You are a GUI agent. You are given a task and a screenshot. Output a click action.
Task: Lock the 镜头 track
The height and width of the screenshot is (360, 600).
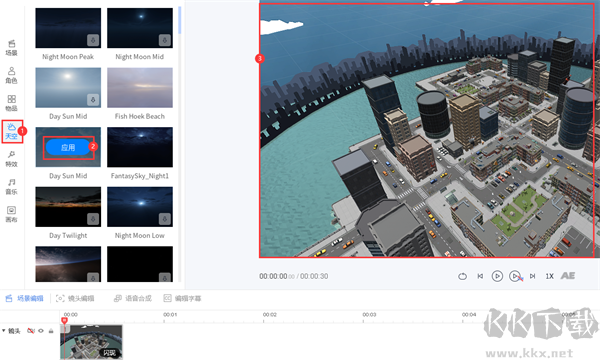click(x=51, y=331)
